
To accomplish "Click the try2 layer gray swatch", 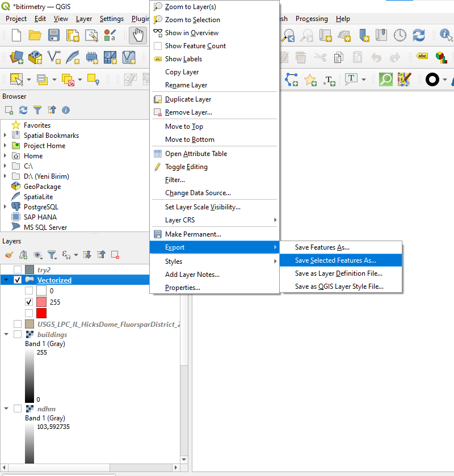I will pos(30,269).
